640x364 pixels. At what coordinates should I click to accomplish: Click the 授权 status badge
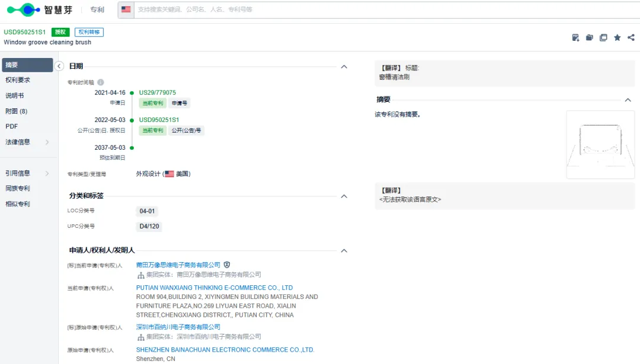[60, 32]
